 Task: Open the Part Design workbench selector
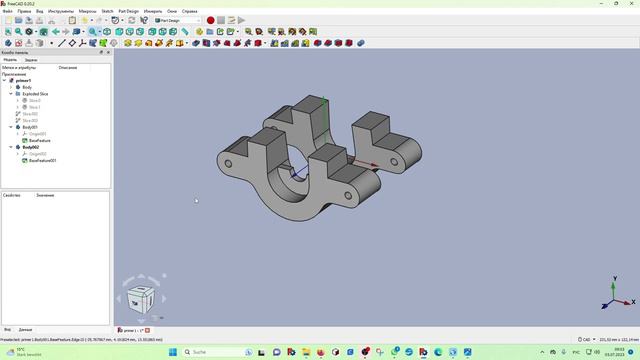point(178,20)
